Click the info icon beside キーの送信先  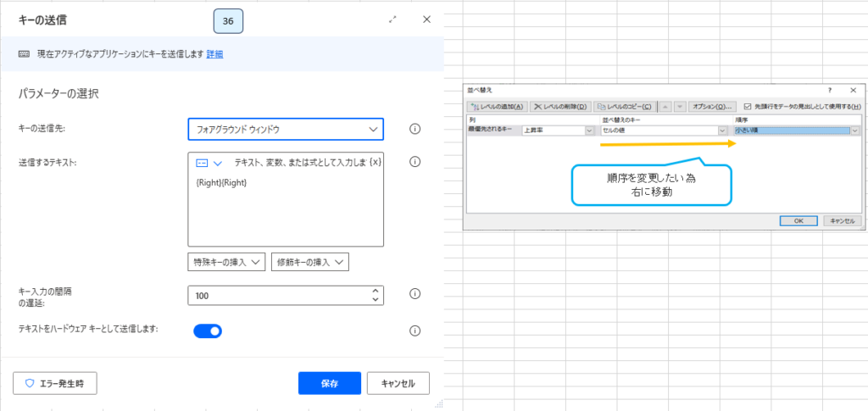[415, 129]
